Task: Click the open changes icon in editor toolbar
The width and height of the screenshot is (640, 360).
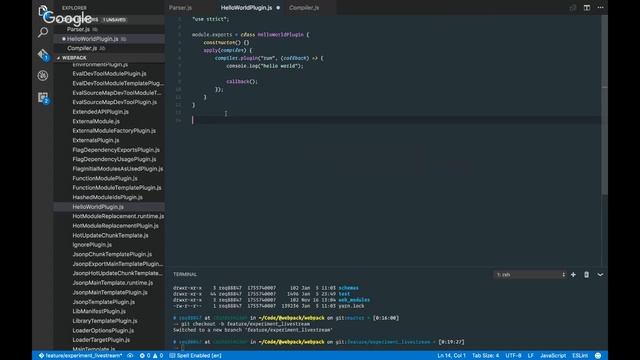Action: pos(573,7)
